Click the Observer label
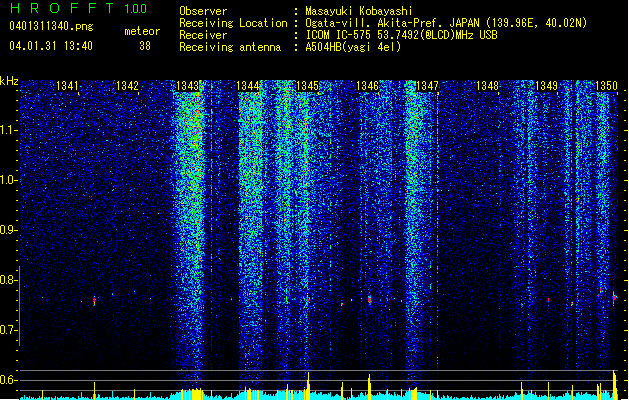This screenshot has height=400, width=629. pyautogui.click(x=203, y=11)
